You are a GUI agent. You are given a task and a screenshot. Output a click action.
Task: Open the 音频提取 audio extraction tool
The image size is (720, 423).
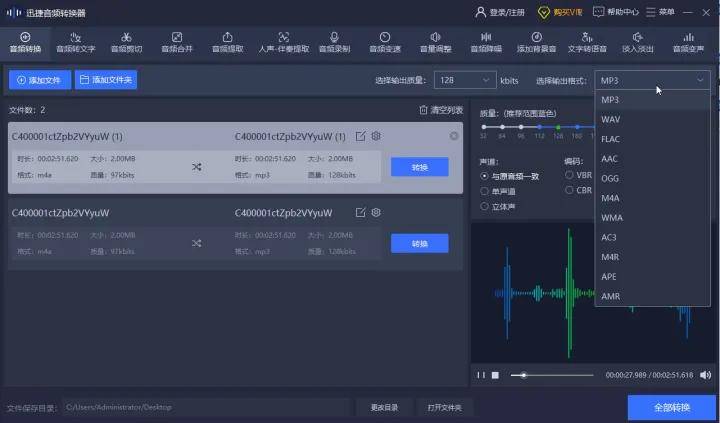pyautogui.click(x=227, y=43)
